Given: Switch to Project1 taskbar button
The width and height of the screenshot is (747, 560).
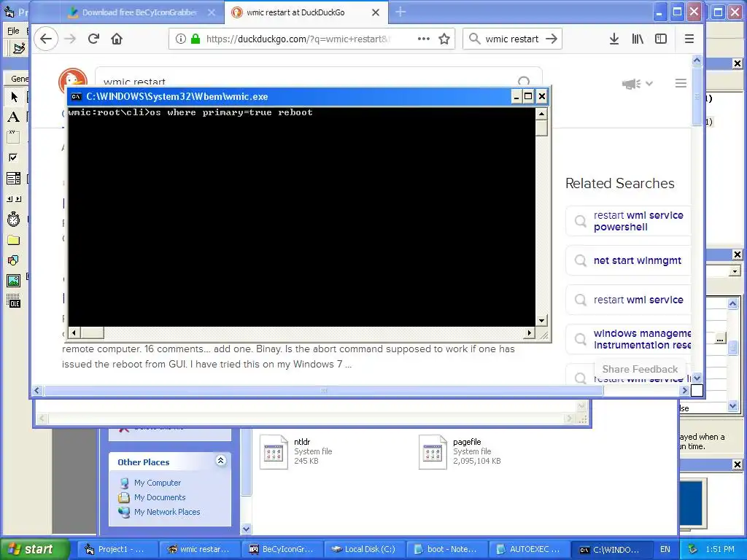Looking at the screenshot, I should click(x=117, y=549).
